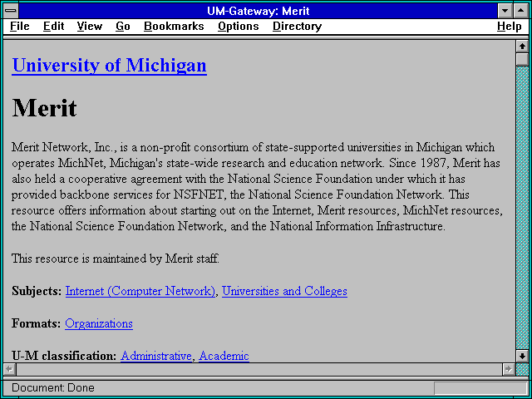
Task: Click the vertical scrollbar down arrow
Action: coord(522,356)
